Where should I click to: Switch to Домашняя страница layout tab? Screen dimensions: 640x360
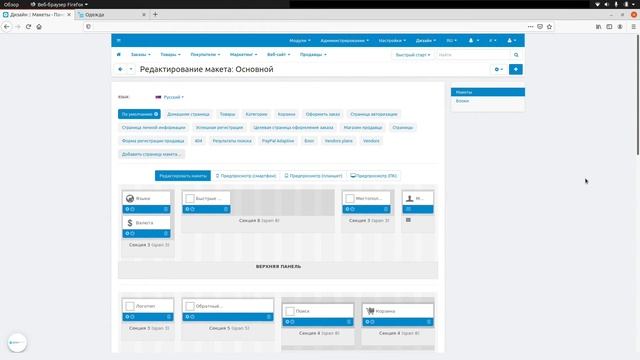[x=188, y=114]
